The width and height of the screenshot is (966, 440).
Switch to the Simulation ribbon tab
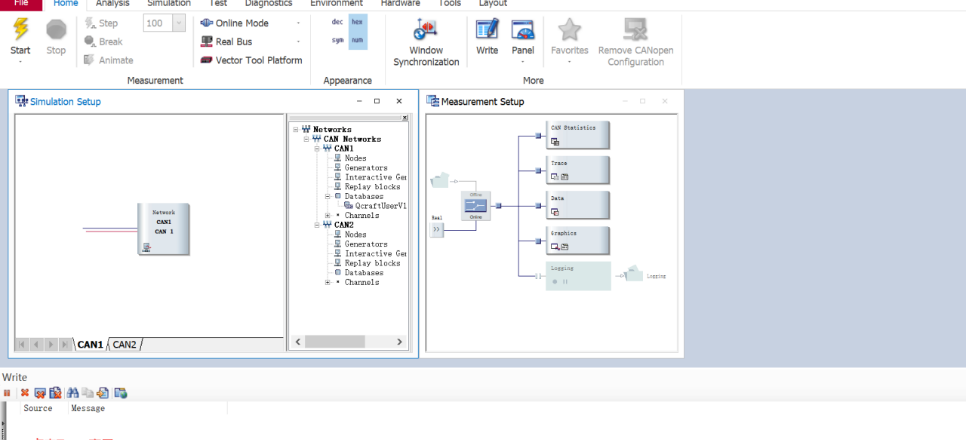(x=169, y=4)
